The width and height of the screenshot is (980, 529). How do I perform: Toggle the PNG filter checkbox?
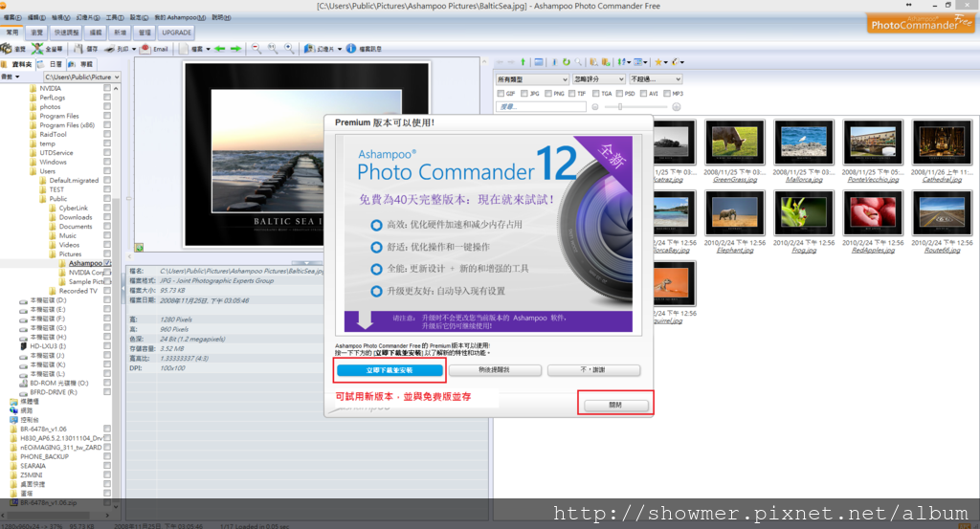(x=548, y=93)
